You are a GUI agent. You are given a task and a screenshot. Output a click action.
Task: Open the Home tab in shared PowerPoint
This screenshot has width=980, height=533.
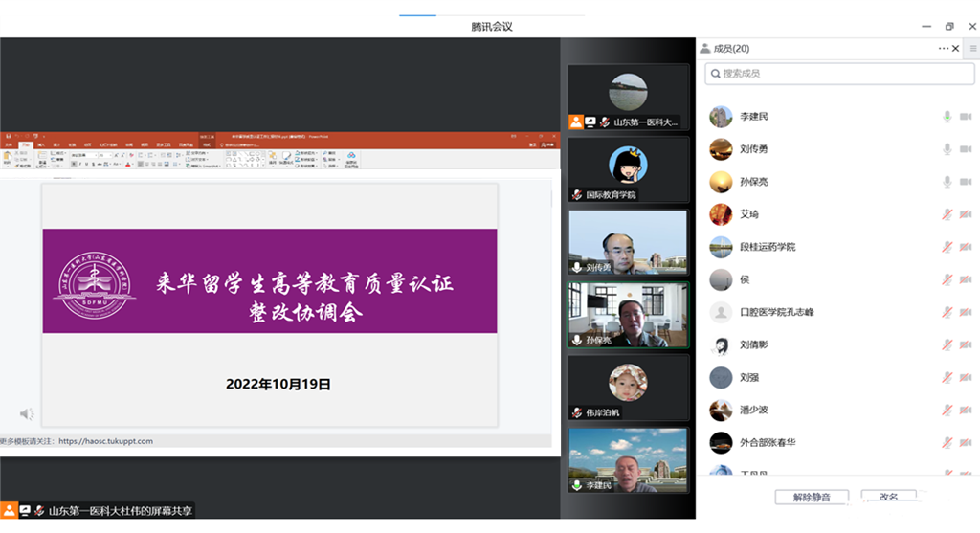tap(25, 144)
